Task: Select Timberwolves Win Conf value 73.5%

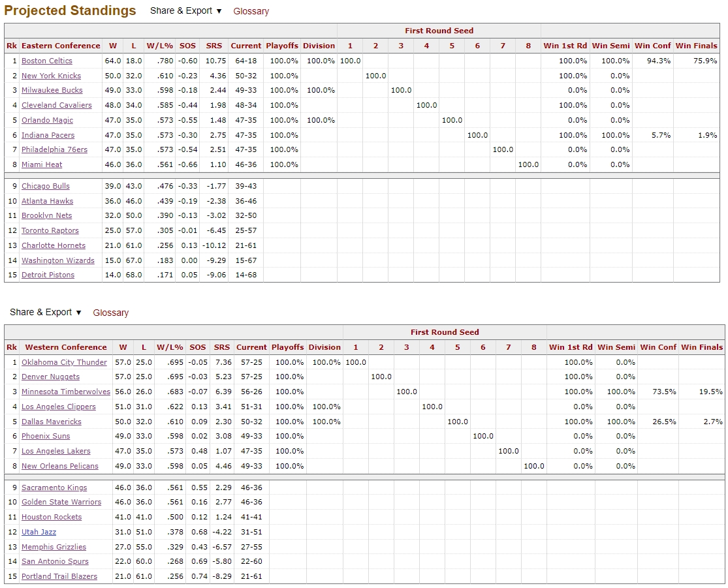Action: [665, 392]
